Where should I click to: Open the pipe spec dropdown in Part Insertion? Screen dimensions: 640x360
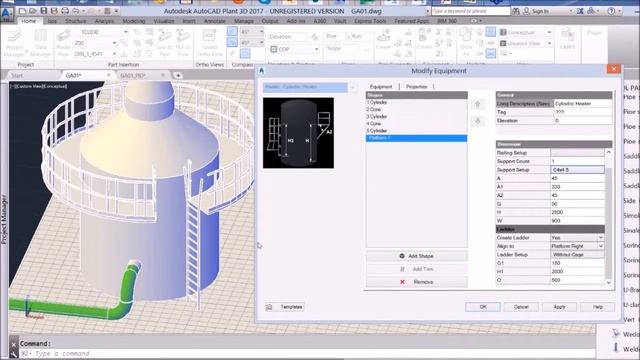tap(126, 32)
